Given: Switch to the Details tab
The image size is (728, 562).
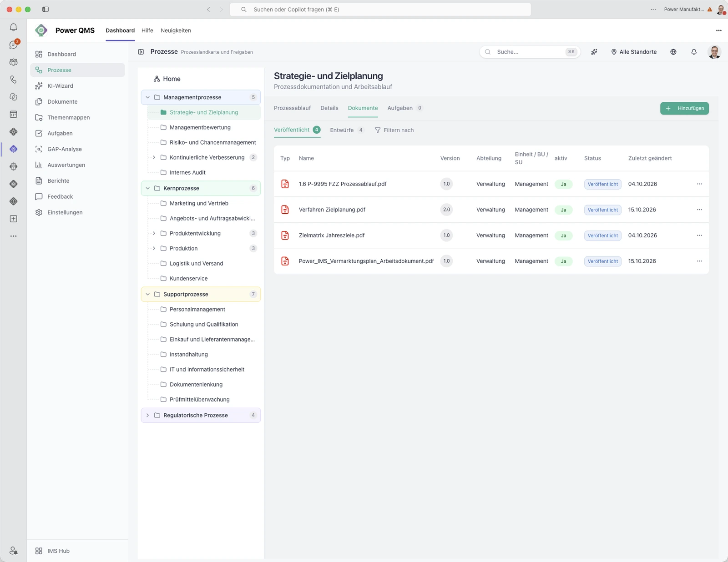Looking at the screenshot, I should [x=329, y=108].
